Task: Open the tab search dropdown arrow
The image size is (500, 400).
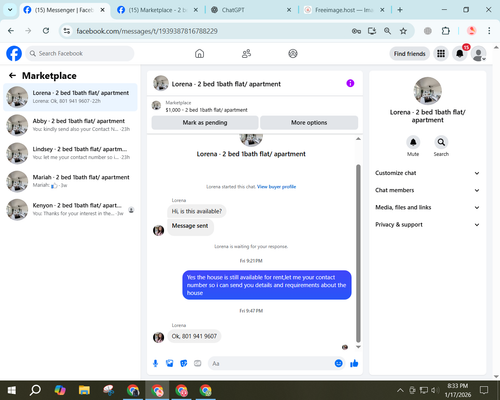Action: click(10, 10)
